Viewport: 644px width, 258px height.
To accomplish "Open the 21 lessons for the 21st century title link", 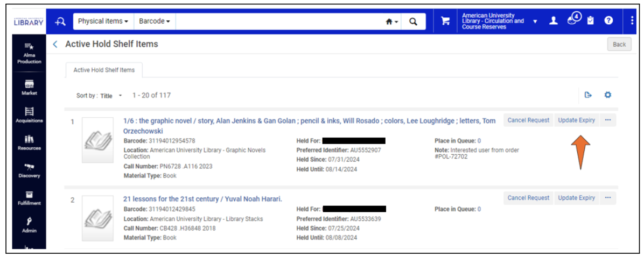I will pos(202,199).
